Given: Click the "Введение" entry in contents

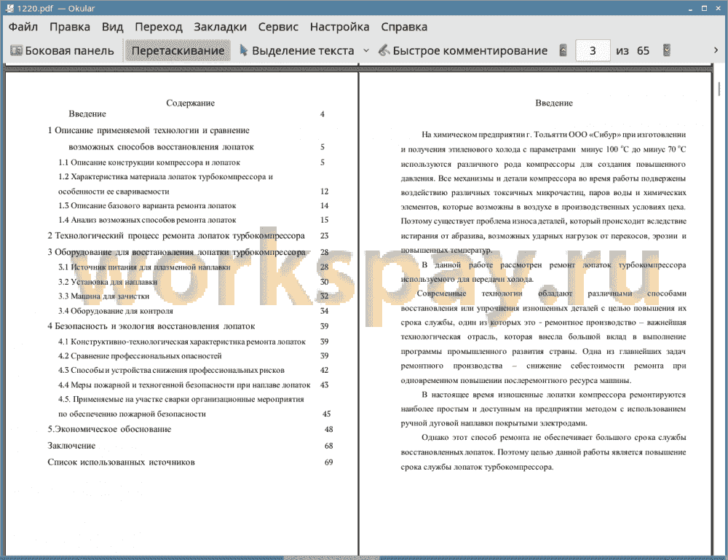Looking at the screenshot, I should [87, 114].
